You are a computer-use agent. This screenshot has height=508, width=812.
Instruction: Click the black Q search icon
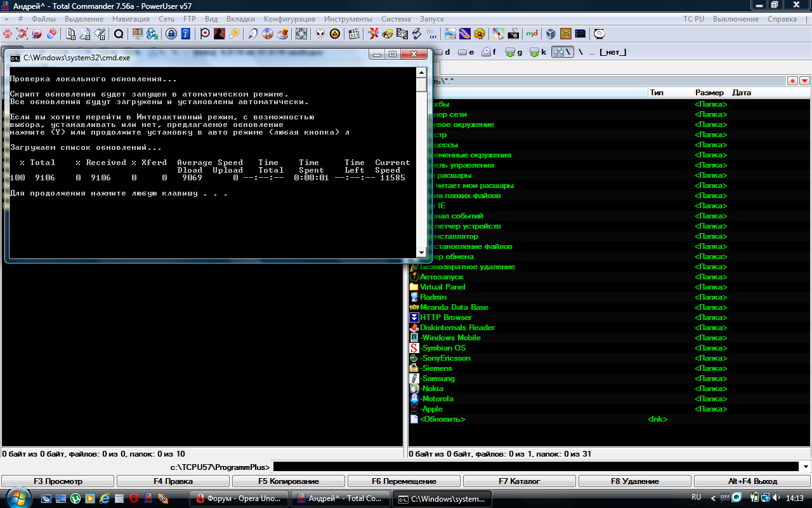tap(119, 34)
